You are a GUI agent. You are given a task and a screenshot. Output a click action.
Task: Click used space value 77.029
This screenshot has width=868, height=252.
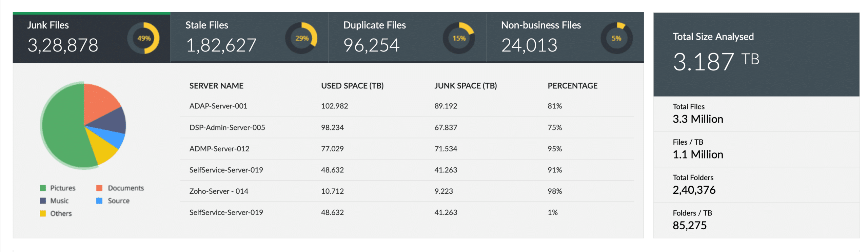[332, 149]
